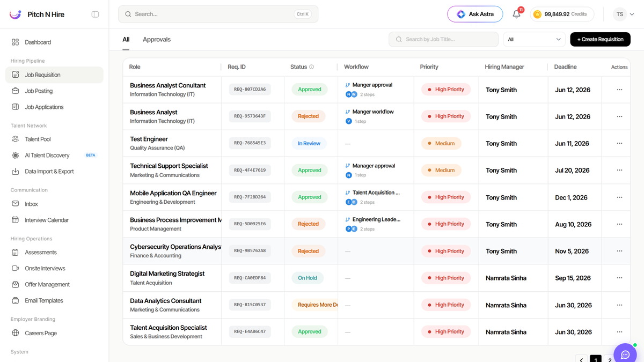Click the Talent Pool icon
This screenshot has height=362, width=644.
pyautogui.click(x=15, y=139)
